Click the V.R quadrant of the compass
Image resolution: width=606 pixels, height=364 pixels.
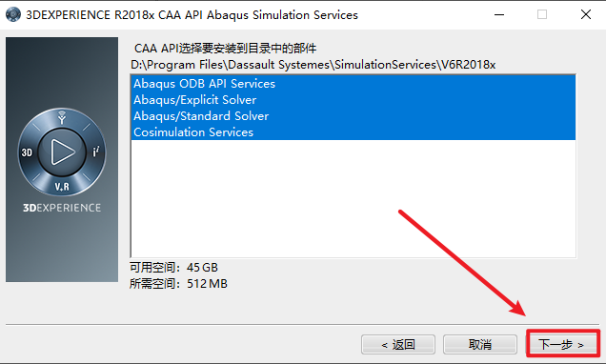pyautogui.click(x=62, y=187)
